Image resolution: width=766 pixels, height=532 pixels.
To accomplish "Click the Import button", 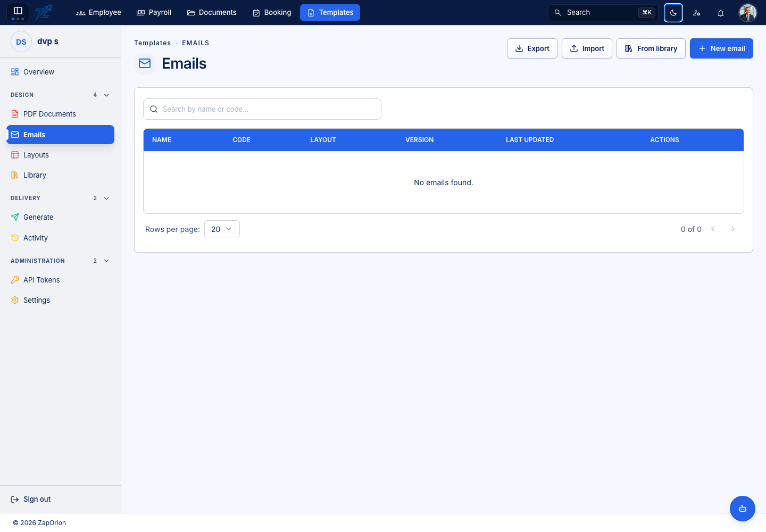I will coord(587,48).
